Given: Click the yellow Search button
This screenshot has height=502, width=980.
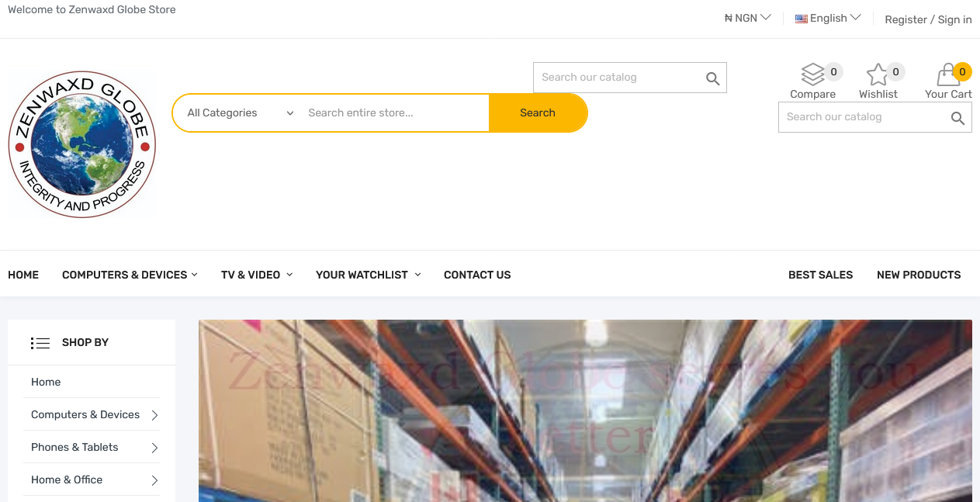Looking at the screenshot, I should [538, 113].
